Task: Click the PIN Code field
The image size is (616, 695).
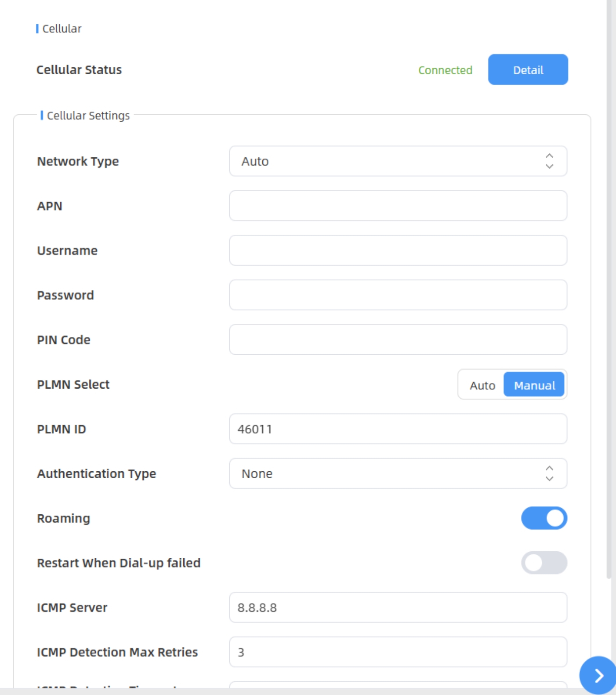Action: click(x=398, y=340)
